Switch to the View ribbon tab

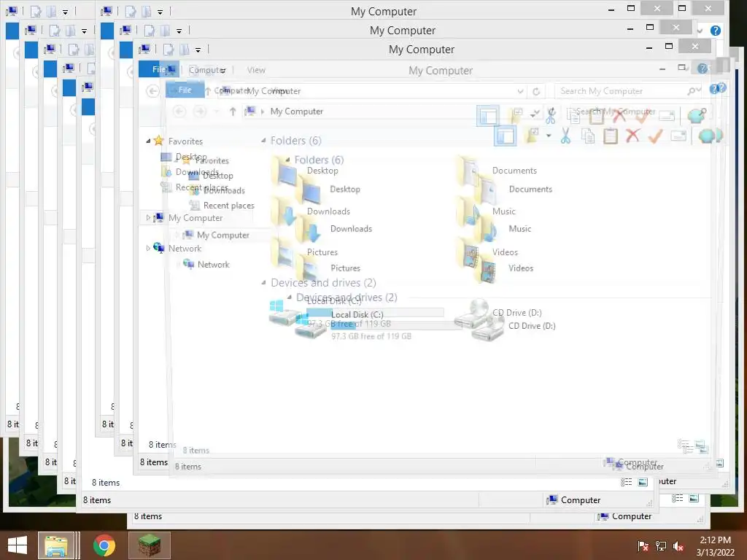[x=256, y=70]
